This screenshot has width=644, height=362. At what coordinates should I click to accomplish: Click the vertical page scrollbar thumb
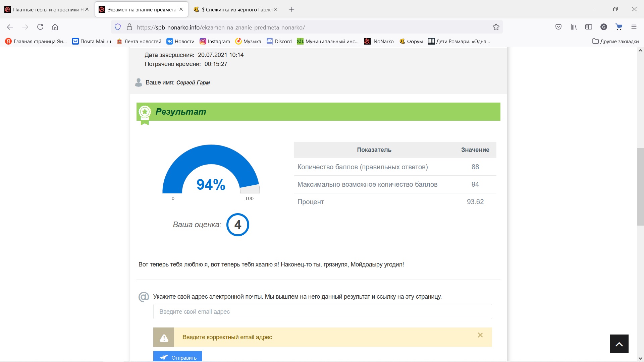coord(640,187)
